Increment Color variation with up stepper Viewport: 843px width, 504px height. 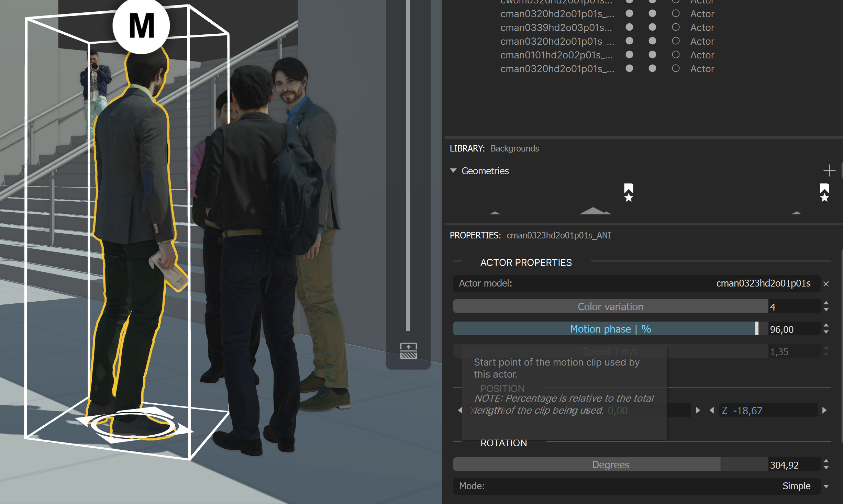click(x=826, y=303)
